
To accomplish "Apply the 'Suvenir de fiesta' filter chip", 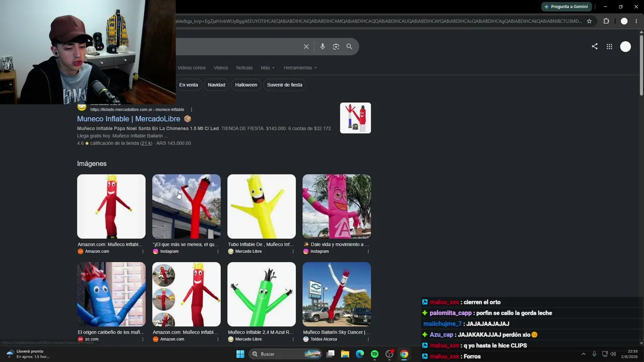I will [x=285, y=85].
